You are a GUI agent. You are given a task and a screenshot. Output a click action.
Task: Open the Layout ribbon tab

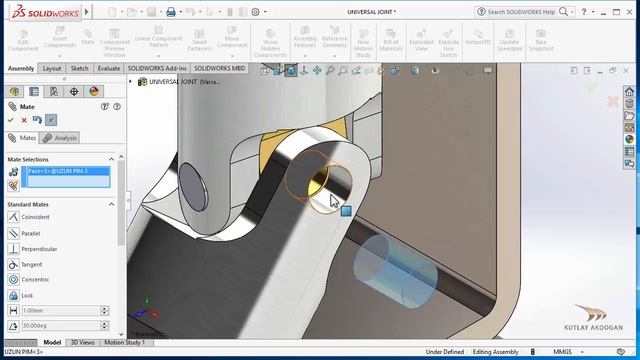coord(52,69)
